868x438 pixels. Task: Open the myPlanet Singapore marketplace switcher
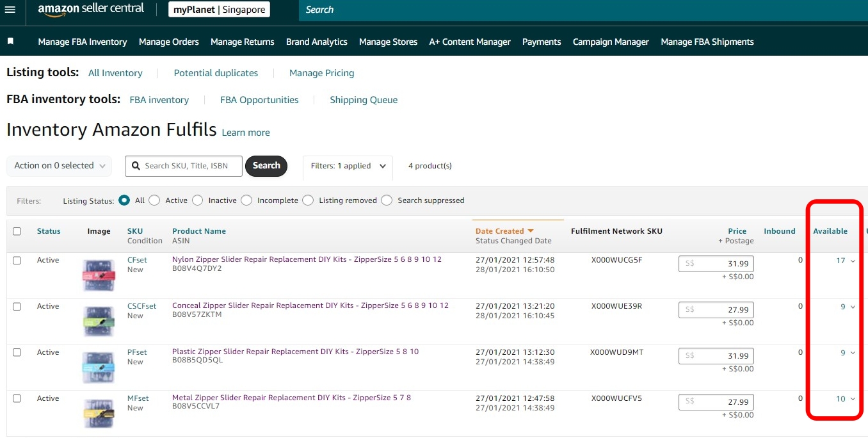(x=220, y=10)
